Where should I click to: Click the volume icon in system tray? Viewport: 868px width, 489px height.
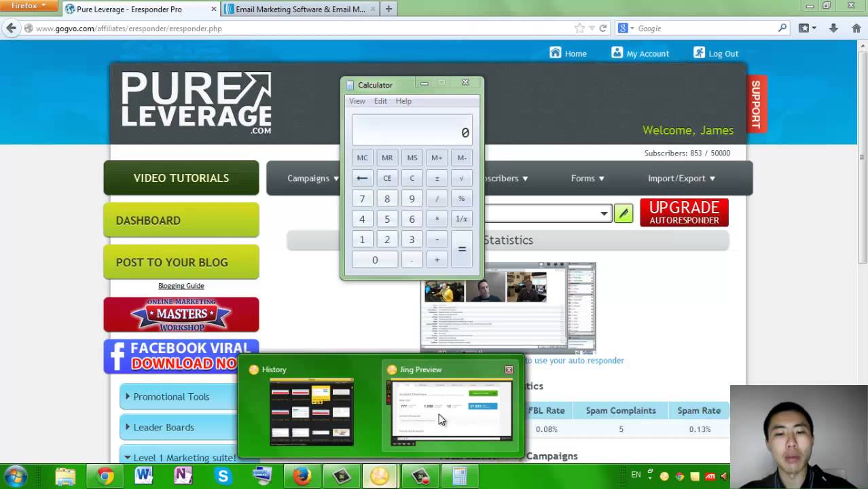click(724, 476)
